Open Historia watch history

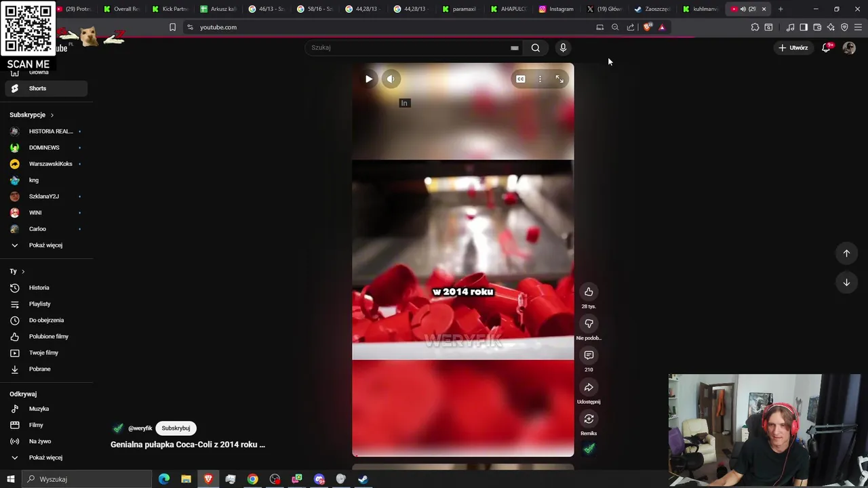pos(46,287)
